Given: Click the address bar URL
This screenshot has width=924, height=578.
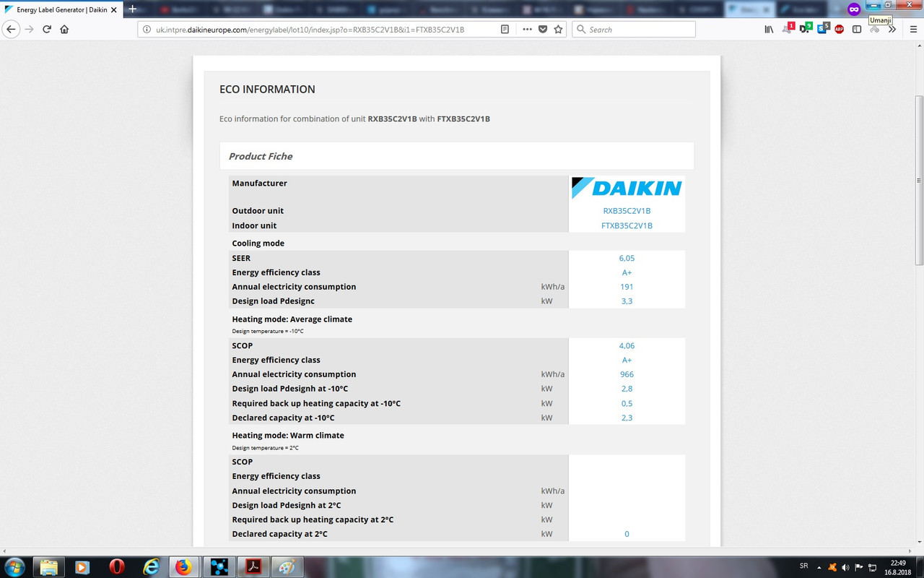Looking at the screenshot, I should pyautogui.click(x=310, y=30).
